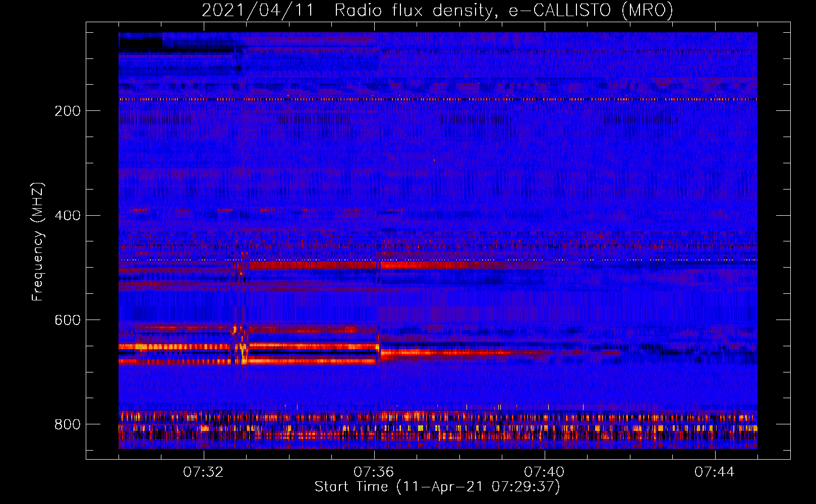The width and height of the screenshot is (816, 504).
Task: Click the 800 frequency tick label
Action: tap(68, 424)
